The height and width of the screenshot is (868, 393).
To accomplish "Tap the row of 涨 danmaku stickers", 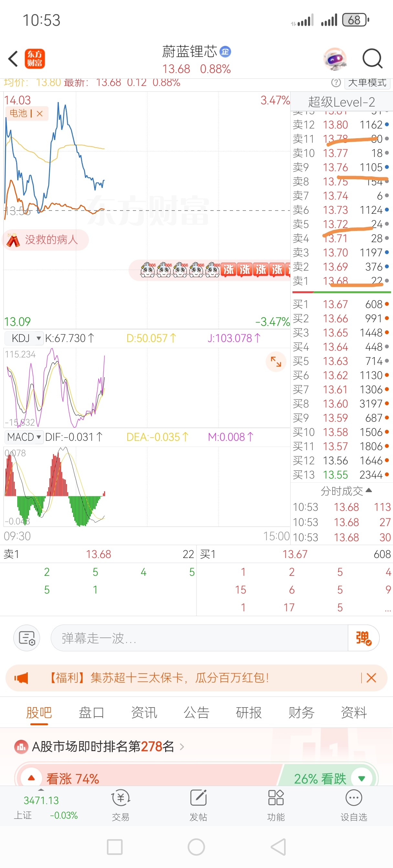I will pyautogui.click(x=210, y=270).
